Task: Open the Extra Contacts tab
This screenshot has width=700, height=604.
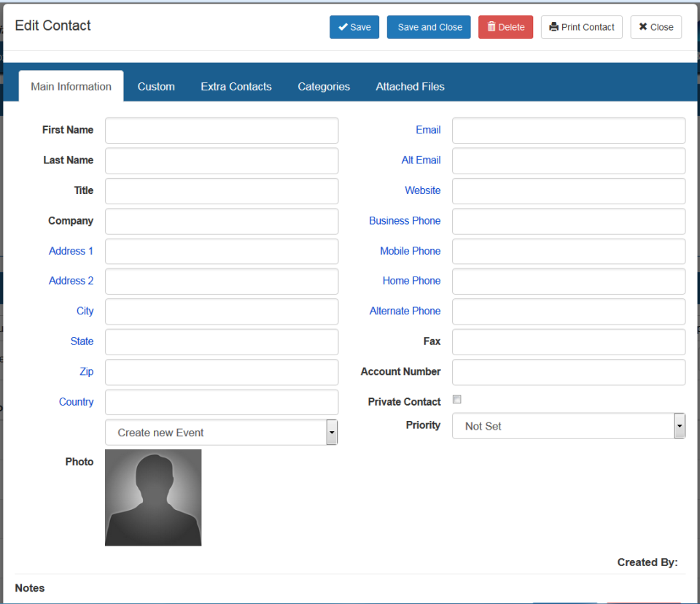Action: coord(236,85)
